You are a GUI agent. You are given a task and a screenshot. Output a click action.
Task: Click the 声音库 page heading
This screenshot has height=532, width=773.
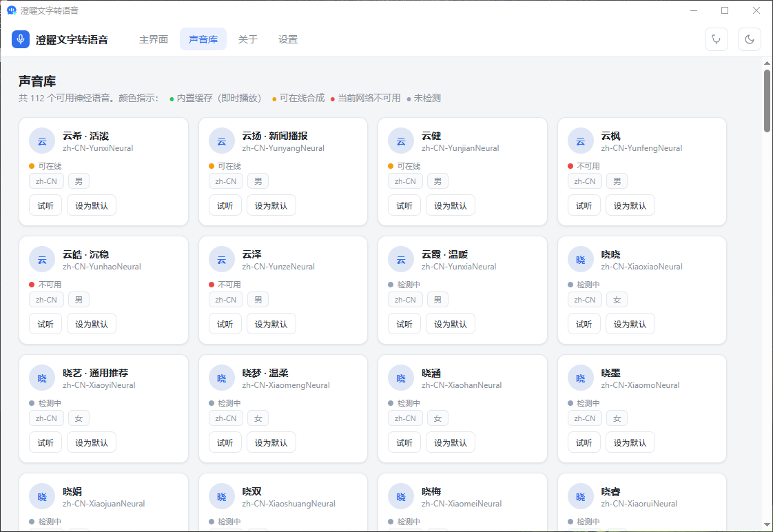[x=37, y=81]
